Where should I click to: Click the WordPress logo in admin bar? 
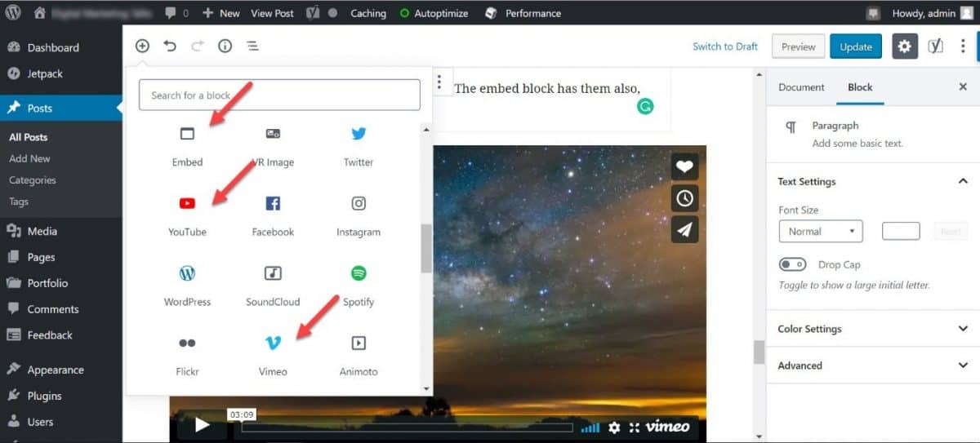[13, 13]
